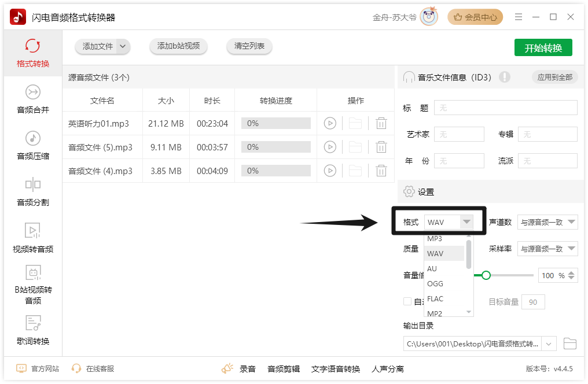Open 官方网站 link
The width and height of the screenshot is (588, 384).
pos(38,368)
